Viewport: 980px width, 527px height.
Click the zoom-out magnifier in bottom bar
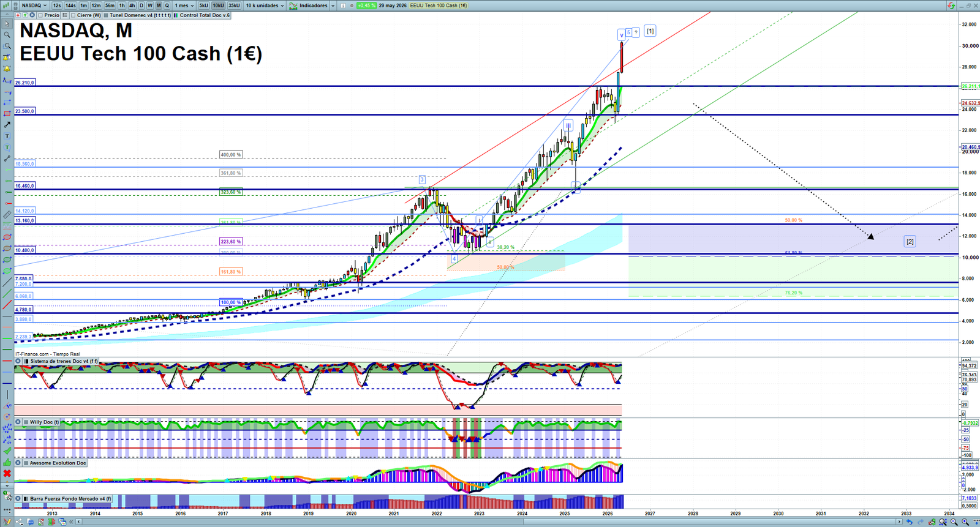point(954,522)
